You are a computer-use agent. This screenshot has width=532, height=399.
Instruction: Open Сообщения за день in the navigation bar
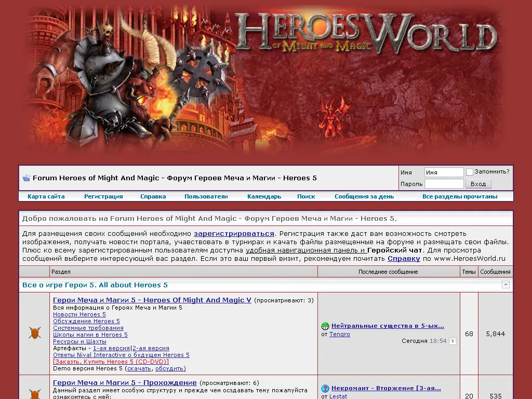tap(364, 196)
